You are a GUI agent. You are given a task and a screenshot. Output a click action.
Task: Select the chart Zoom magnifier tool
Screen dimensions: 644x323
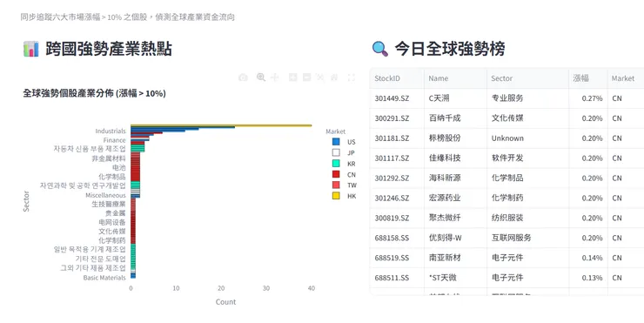click(261, 77)
